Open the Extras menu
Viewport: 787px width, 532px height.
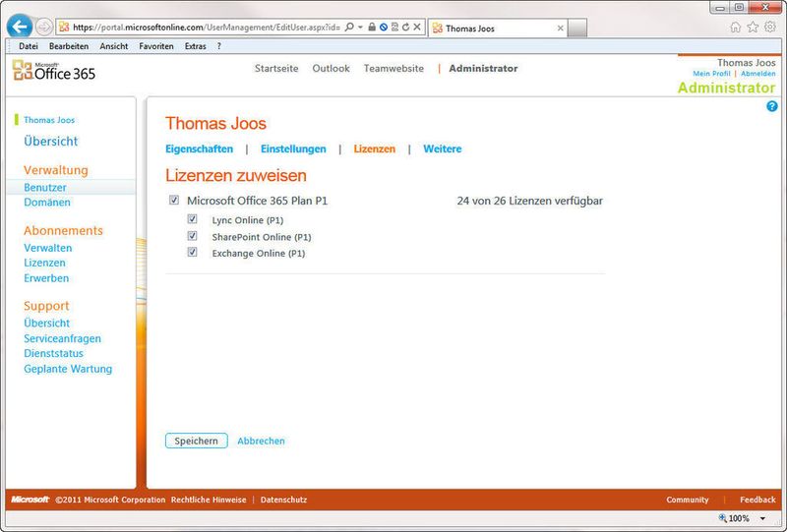click(x=195, y=46)
